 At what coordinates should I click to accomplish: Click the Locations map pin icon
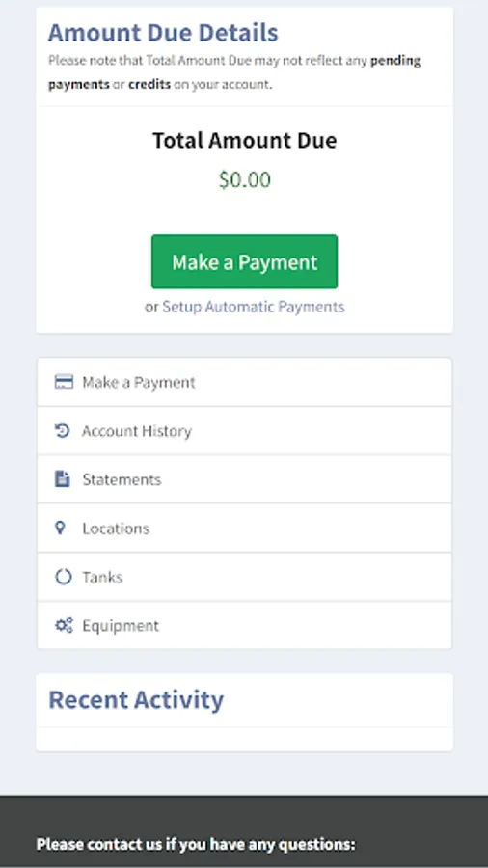coord(61,528)
